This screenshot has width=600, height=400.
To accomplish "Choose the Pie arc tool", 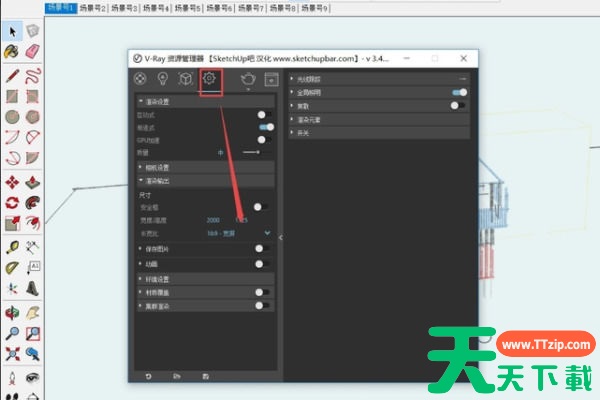I will tap(33, 157).
